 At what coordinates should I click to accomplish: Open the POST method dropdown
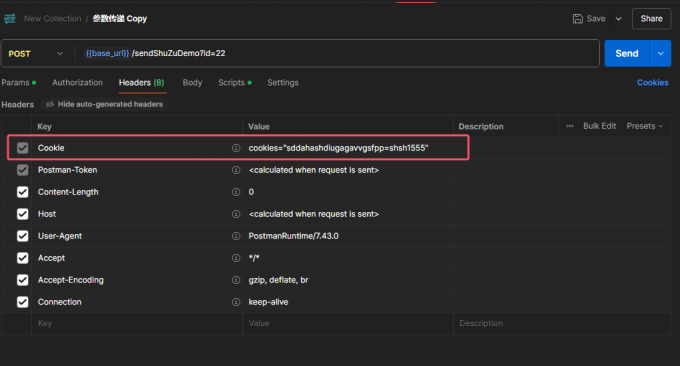[36, 54]
